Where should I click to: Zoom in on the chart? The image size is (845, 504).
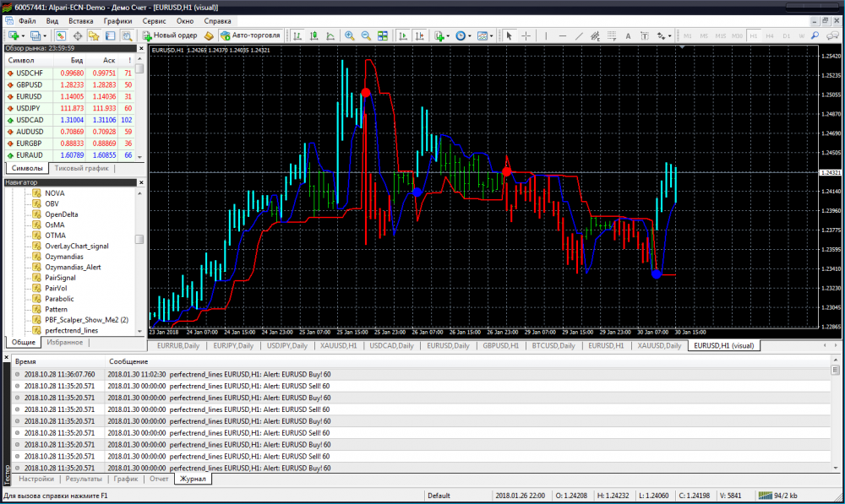350,35
